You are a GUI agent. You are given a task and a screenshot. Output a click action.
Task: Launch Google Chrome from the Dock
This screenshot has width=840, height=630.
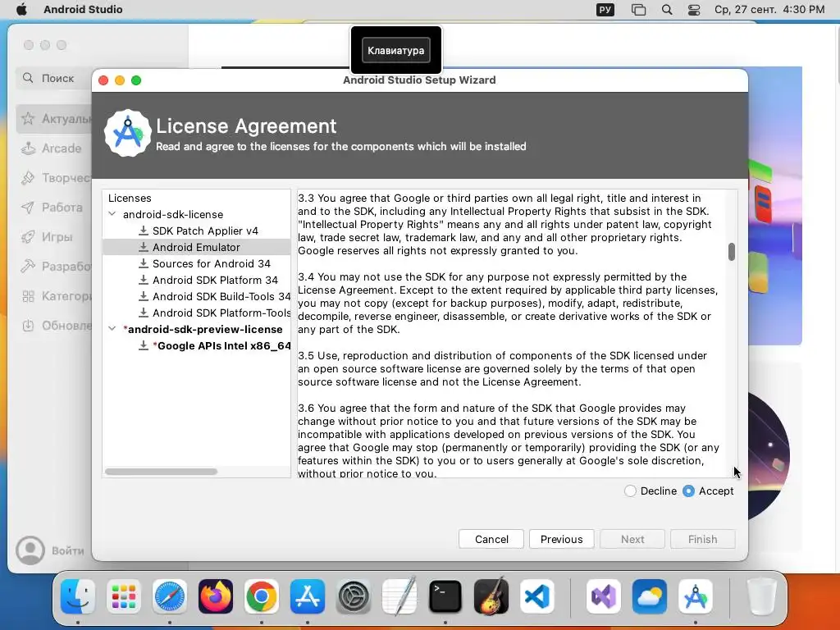pyautogui.click(x=262, y=596)
